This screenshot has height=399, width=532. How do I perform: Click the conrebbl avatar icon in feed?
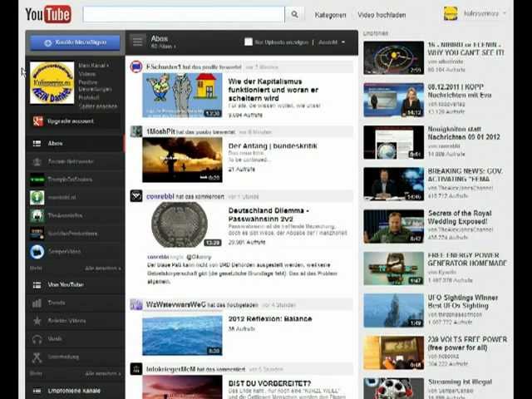coord(136,196)
